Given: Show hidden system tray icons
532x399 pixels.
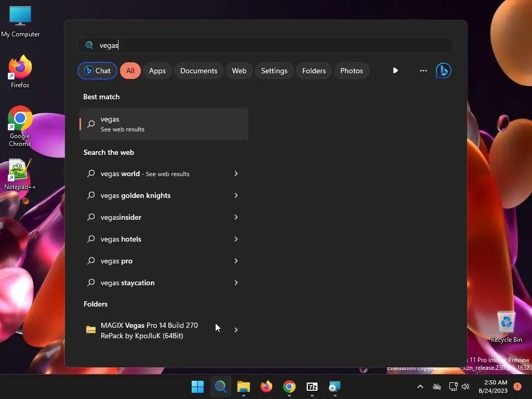Looking at the screenshot, I should tap(420, 387).
